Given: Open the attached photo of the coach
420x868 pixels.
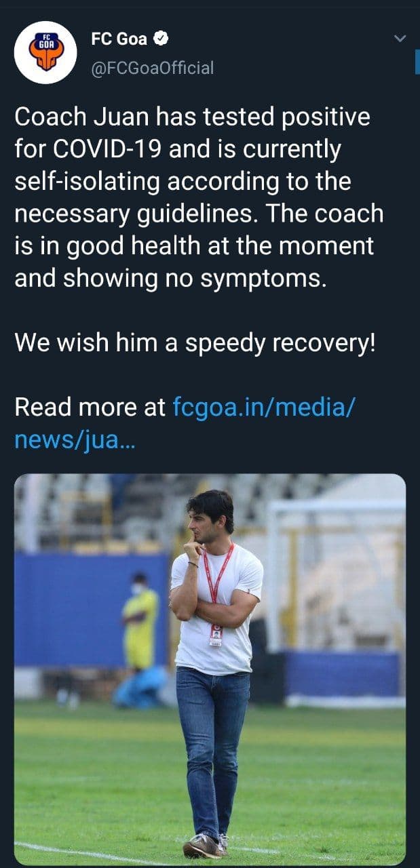Looking at the screenshot, I should 210,668.
